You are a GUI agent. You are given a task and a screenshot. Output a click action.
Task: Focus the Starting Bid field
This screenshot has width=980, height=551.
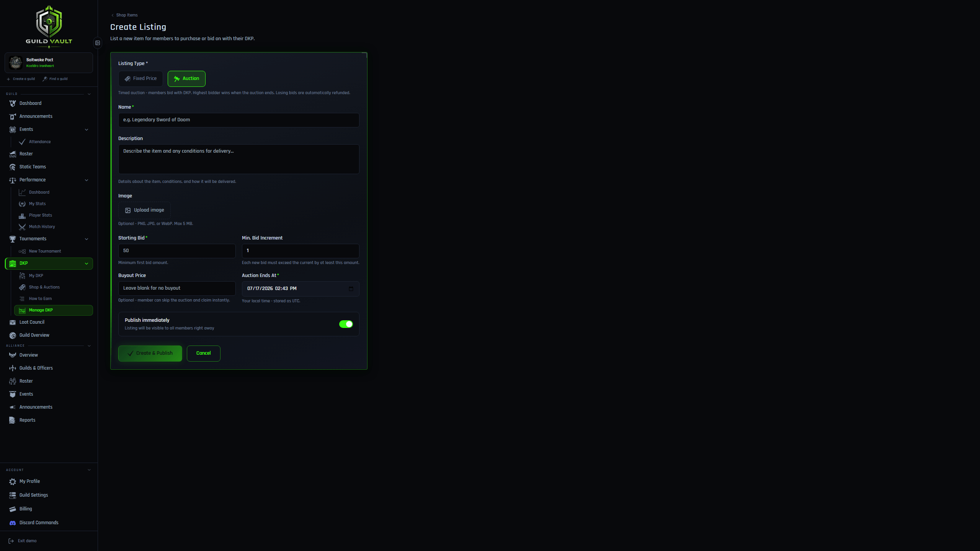[x=177, y=251]
